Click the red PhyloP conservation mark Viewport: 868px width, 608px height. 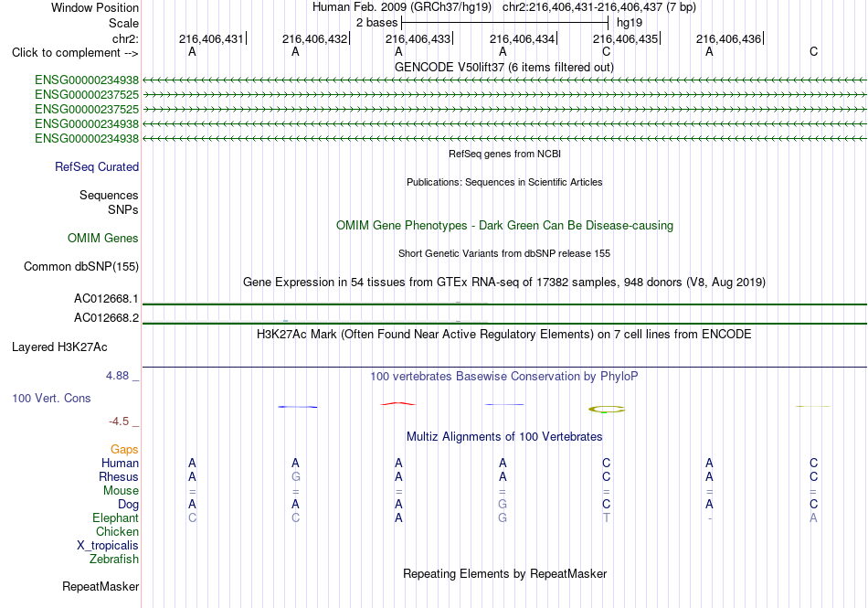tap(398, 404)
